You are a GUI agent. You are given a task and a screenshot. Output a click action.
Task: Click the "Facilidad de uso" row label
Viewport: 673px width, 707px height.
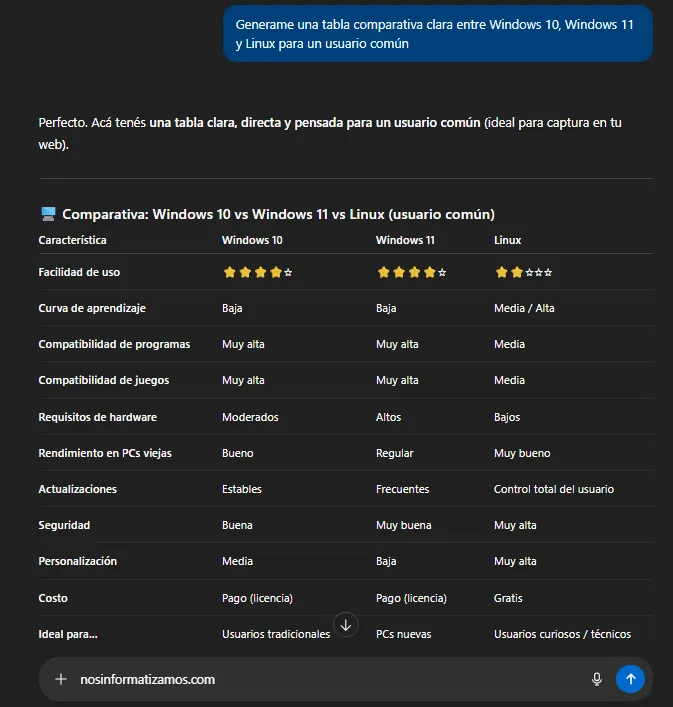[79, 272]
